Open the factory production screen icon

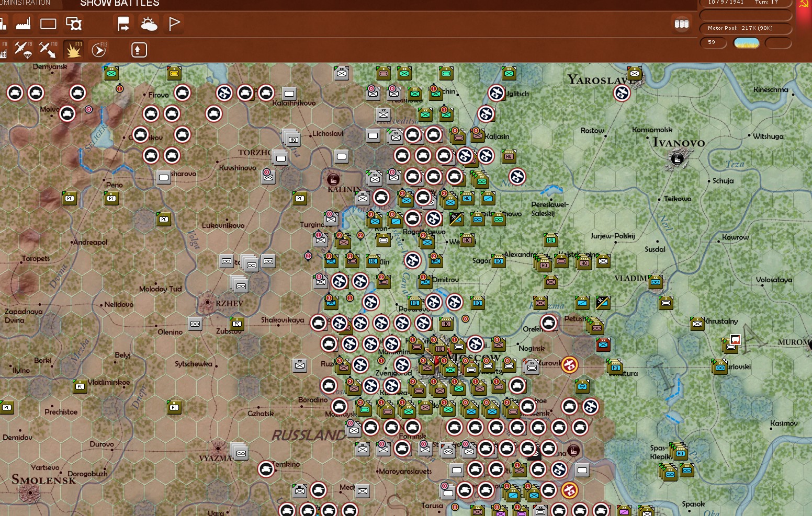(24, 24)
